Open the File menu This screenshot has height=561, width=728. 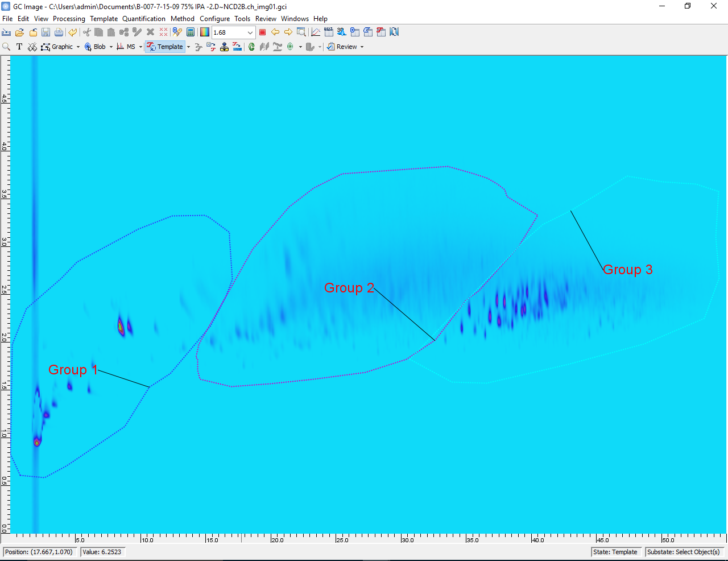point(7,18)
